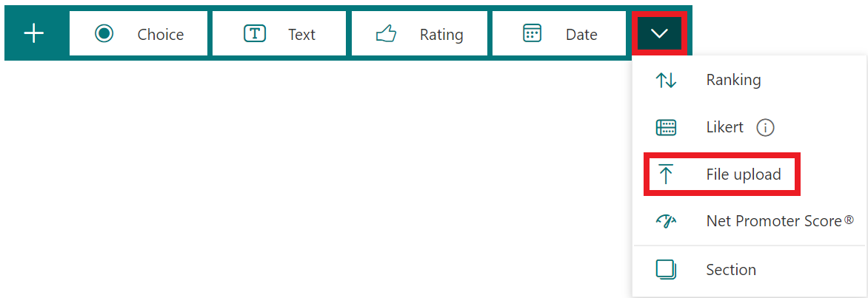Add a Choice question
The width and height of the screenshot is (868, 298).
[x=138, y=34]
